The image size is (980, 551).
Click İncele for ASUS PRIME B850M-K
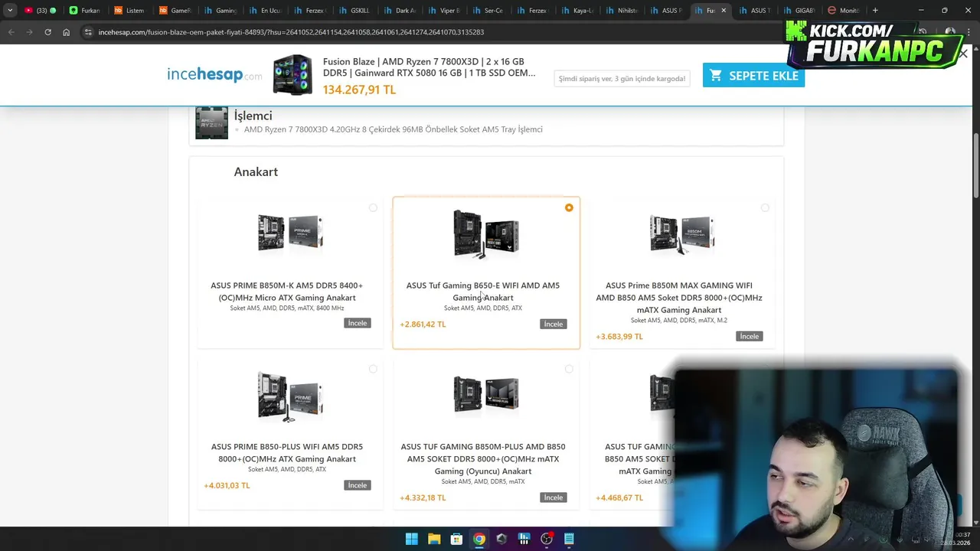pyautogui.click(x=358, y=323)
